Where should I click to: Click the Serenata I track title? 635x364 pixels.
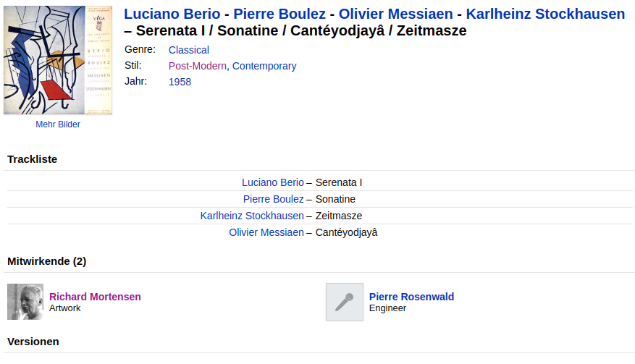[x=339, y=182]
